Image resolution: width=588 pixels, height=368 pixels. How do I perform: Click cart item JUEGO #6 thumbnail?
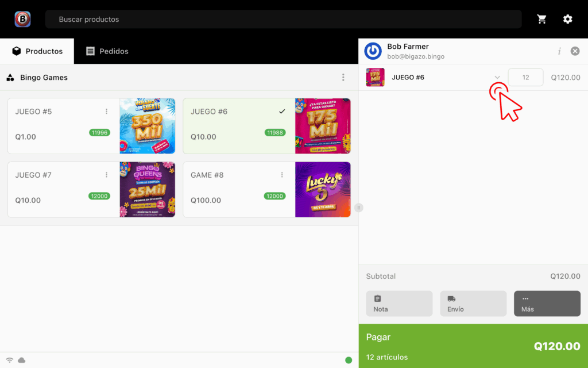(375, 78)
